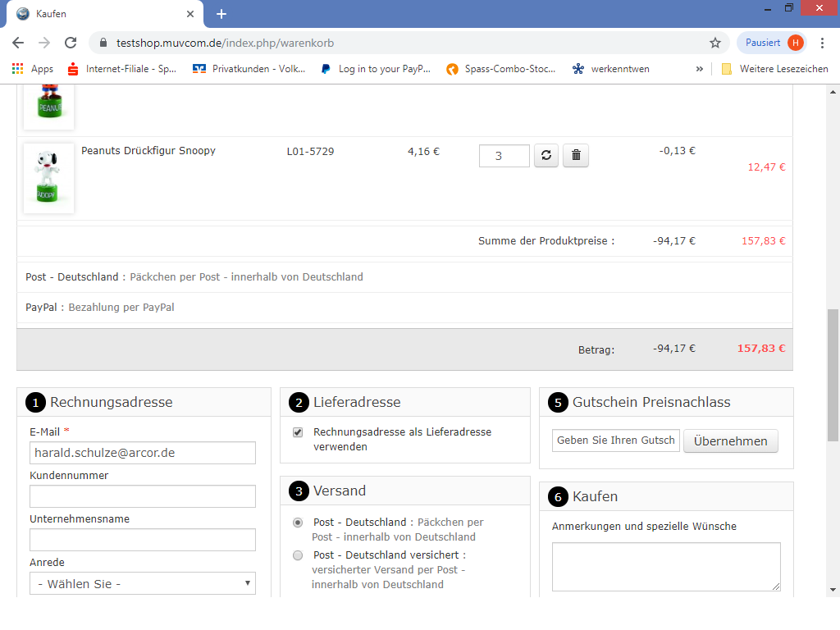Delete Snoopy item with trash icon
Screen dimensions: 840x630
576,155
